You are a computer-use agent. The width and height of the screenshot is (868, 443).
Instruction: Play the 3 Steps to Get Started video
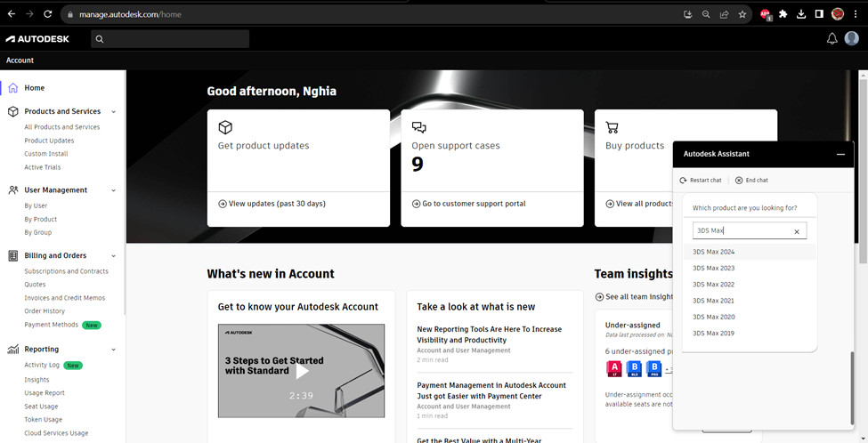(x=302, y=371)
